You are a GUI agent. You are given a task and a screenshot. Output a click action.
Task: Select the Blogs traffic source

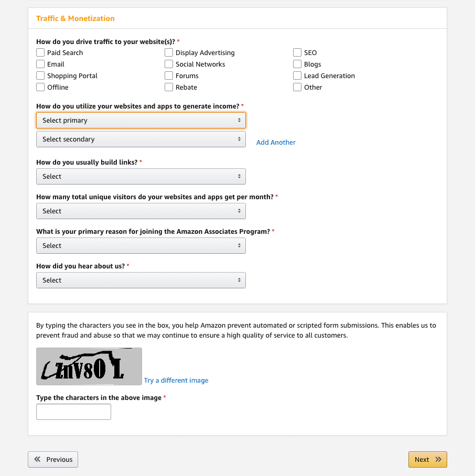(x=297, y=64)
